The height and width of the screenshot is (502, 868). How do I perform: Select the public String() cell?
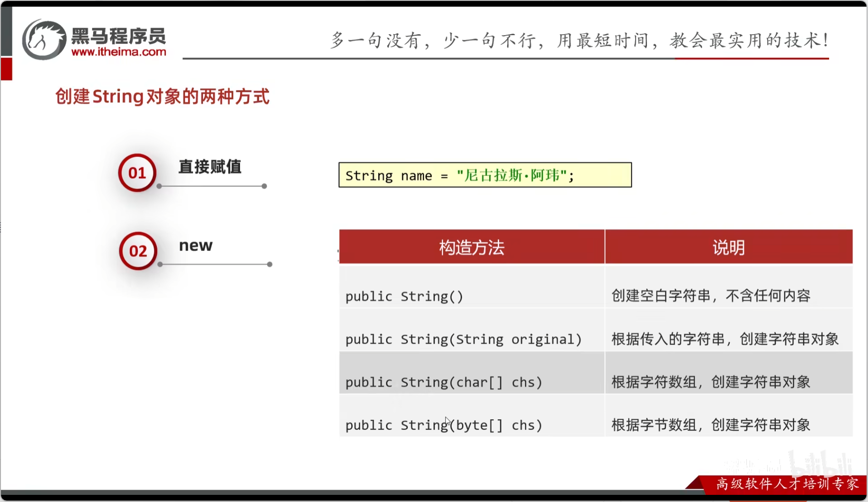[x=472, y=286]
